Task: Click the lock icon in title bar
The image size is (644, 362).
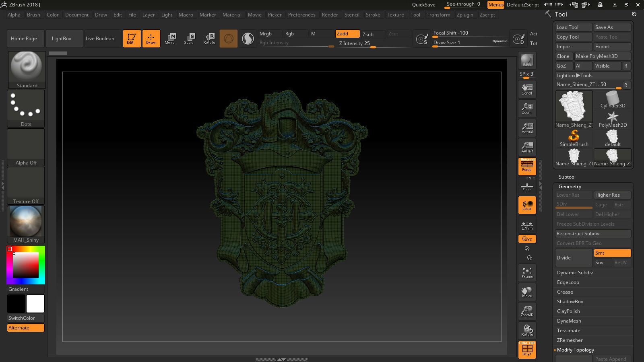Action: coord(600,4)
